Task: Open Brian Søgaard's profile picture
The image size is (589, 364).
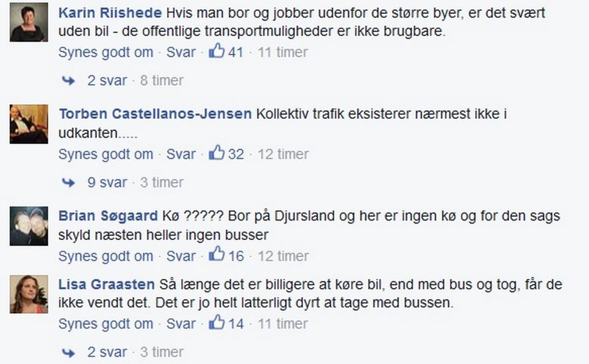Action: pyautogui.click(x=29, y=226)
